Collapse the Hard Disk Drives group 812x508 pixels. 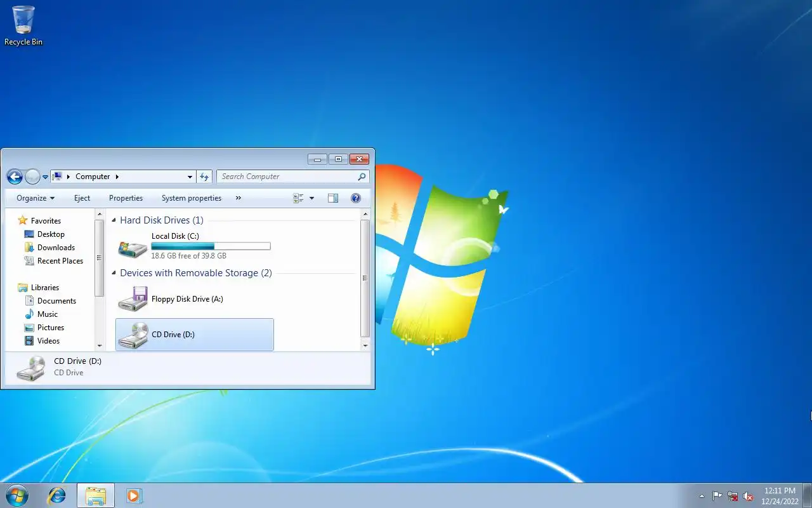(x=114, y=220)
